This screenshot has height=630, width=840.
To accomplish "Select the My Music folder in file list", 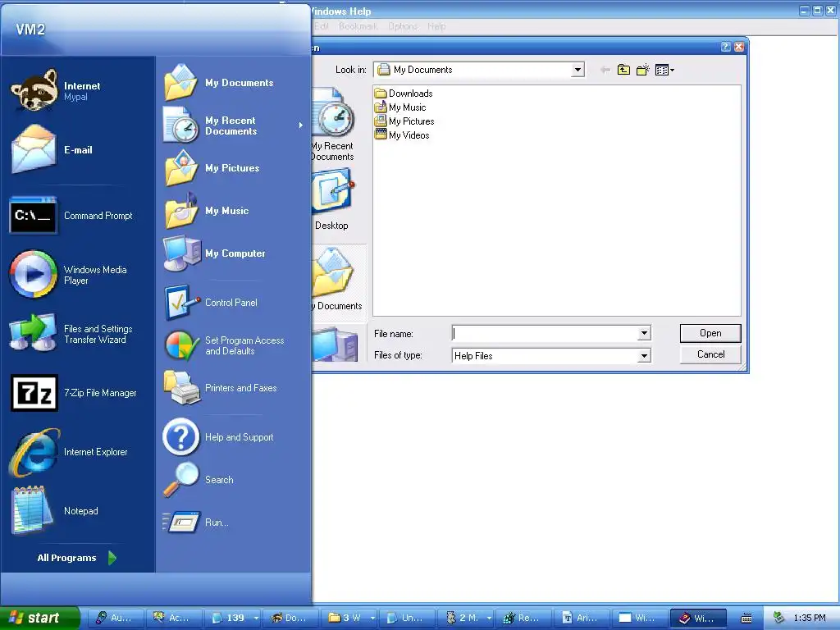I will (400, 107).
